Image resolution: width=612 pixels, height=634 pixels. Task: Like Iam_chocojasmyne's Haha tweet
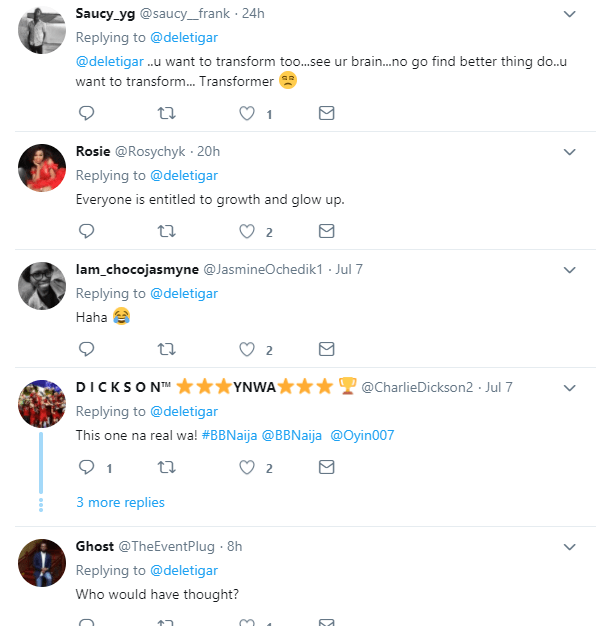pos(247,349)
